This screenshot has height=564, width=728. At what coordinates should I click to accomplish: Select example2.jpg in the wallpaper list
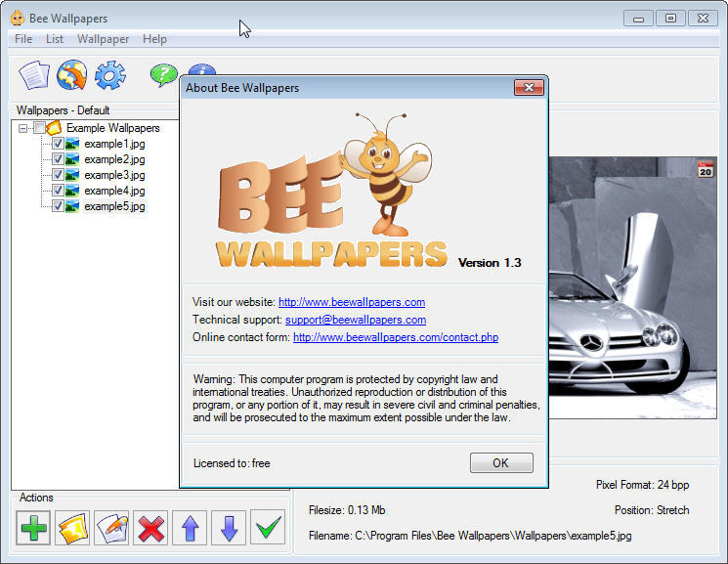point(114,159)
